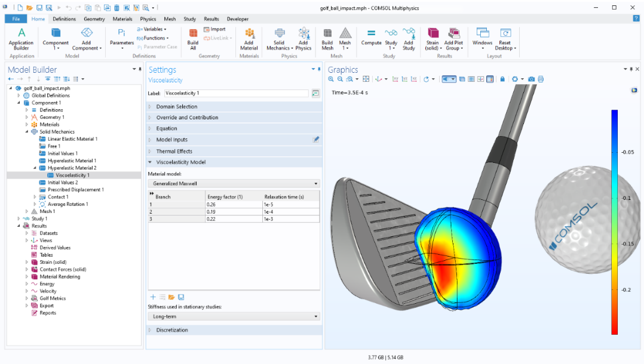
Task: Save the branch table to file
Action: click(x=180, y=297)
